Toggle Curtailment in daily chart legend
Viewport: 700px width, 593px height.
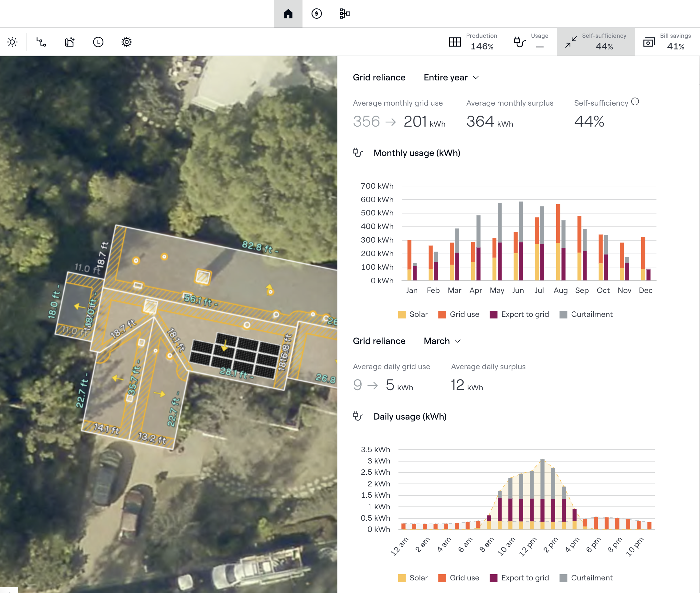coord(586,578)
